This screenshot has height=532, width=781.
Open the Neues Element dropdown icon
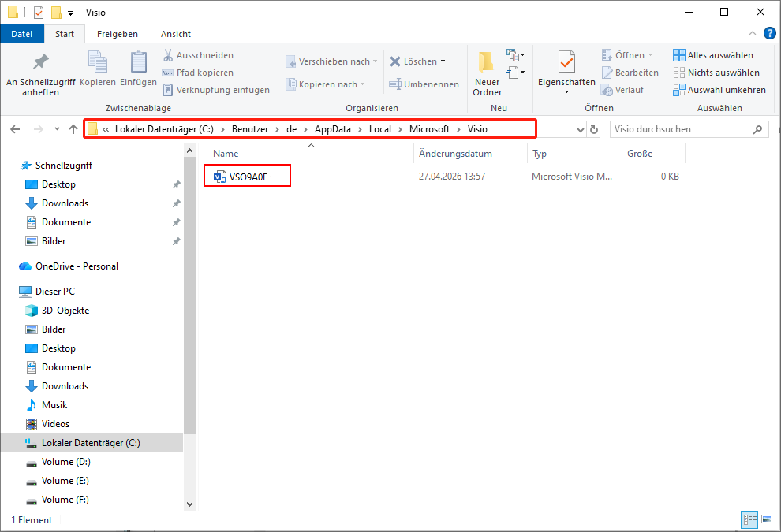click(515, 54)
